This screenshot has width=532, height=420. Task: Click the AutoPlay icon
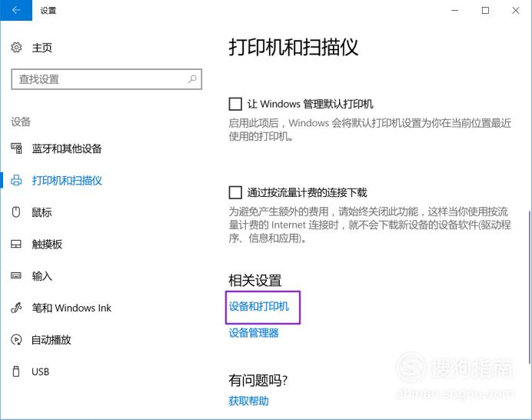coord(16,339)
